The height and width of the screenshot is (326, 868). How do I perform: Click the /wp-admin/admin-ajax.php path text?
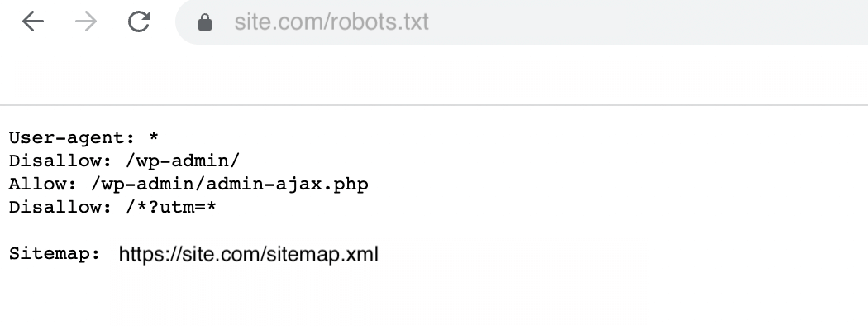(229, 184)
